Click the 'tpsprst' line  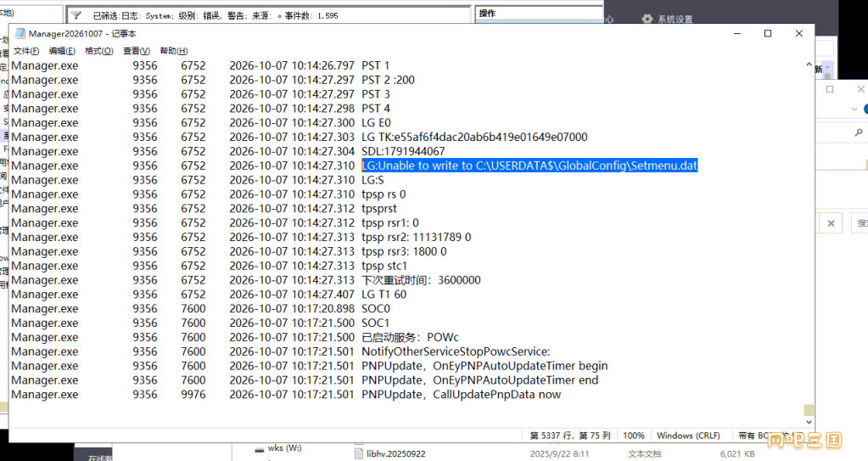(379, 208)
